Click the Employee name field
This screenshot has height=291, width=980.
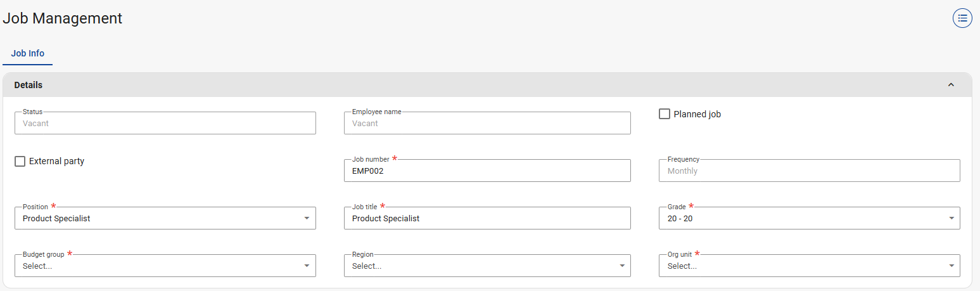coord(487,123)
